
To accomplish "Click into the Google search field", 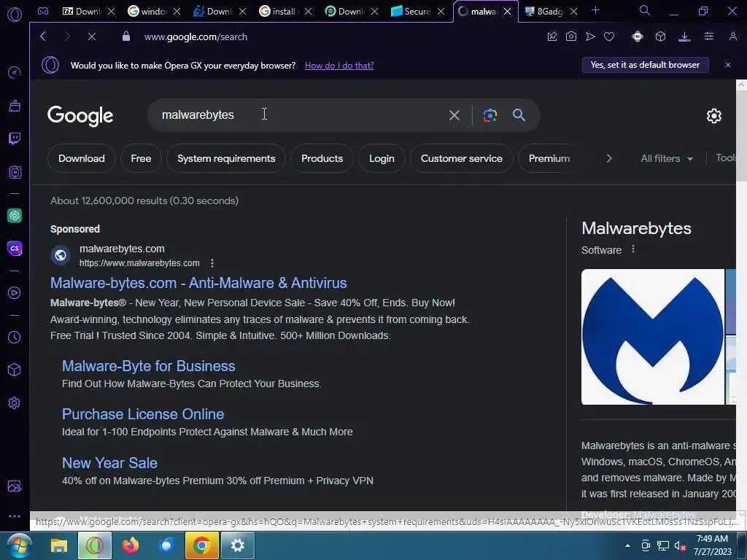I will point(300,115).
